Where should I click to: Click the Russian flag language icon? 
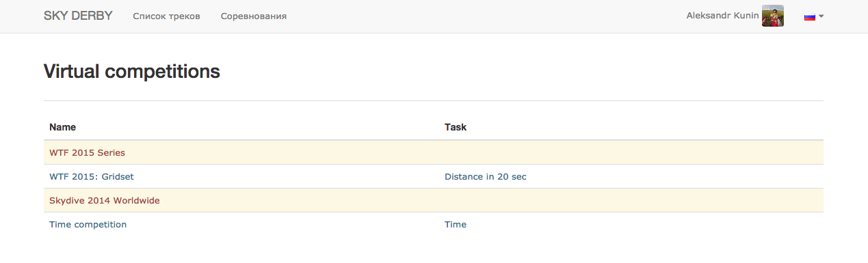(809, 16)
